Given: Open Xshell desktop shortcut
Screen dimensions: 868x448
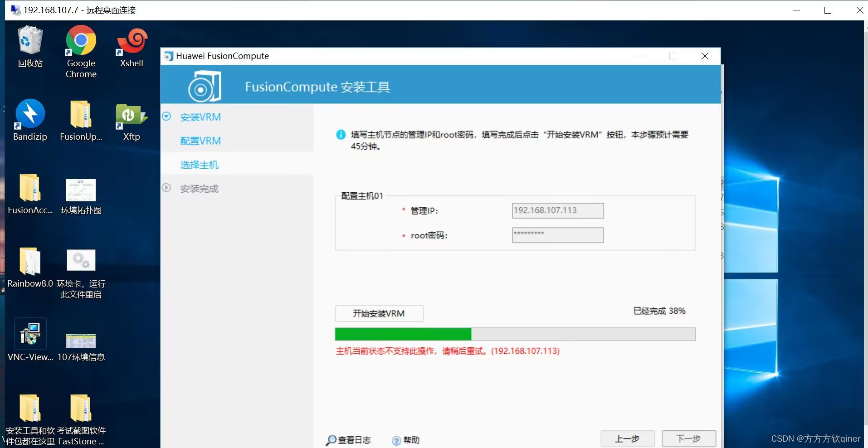Looking at the screenshot, I should [132, 47].
